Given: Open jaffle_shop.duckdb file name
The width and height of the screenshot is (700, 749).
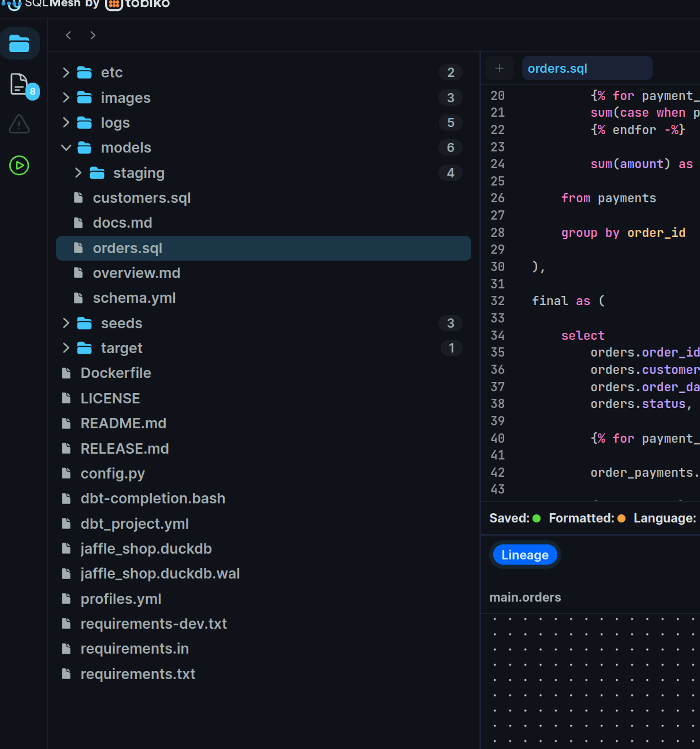Looking at the screenshot, I should (146, 548).
